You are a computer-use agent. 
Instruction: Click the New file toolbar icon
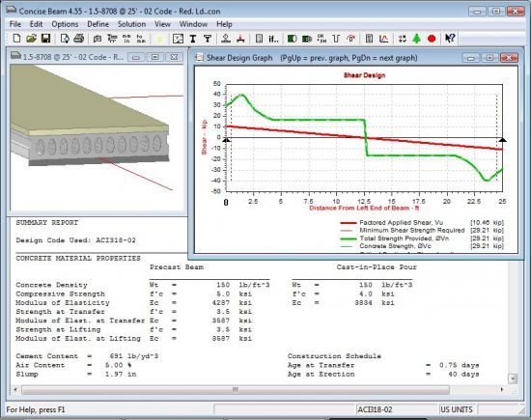16,39
